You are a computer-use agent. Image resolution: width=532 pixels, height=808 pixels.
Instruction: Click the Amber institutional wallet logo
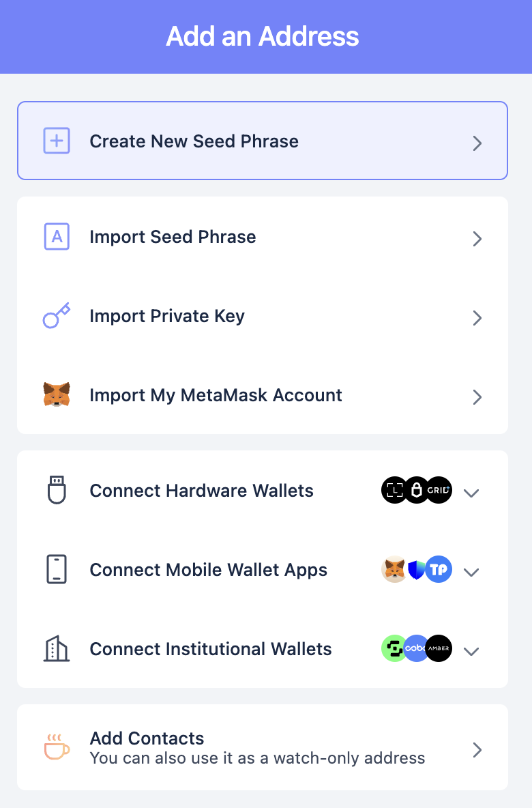(x=439, y=648)
